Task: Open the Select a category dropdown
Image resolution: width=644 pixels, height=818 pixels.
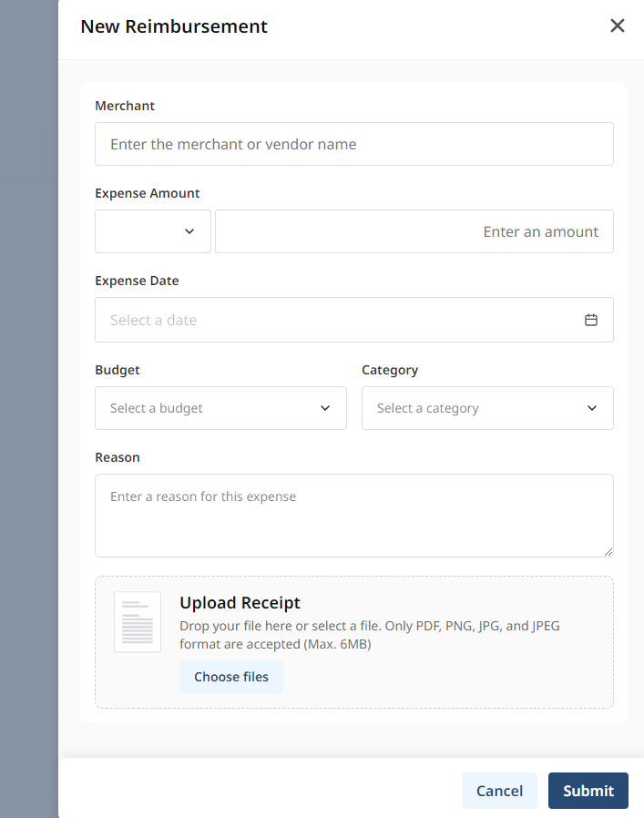Action: [x=487, y=408]
